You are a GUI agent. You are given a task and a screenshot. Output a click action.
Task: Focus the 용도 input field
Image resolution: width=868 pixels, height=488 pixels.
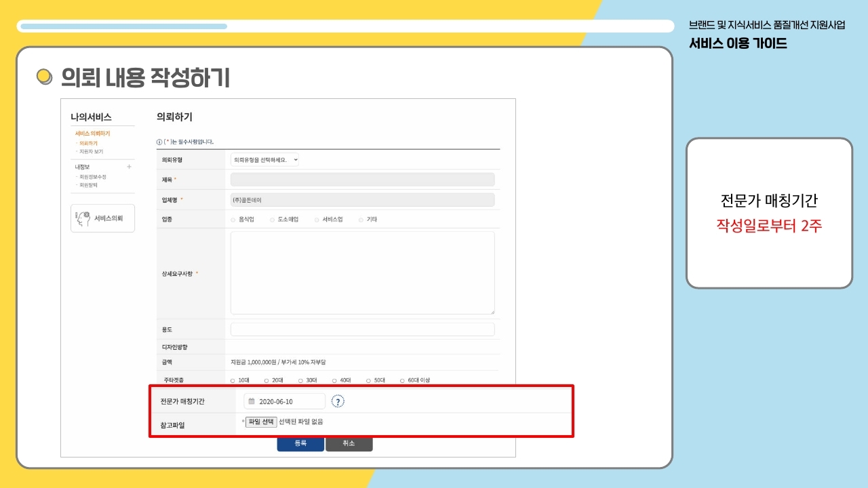pyautogui.click(x=362, y=329)
